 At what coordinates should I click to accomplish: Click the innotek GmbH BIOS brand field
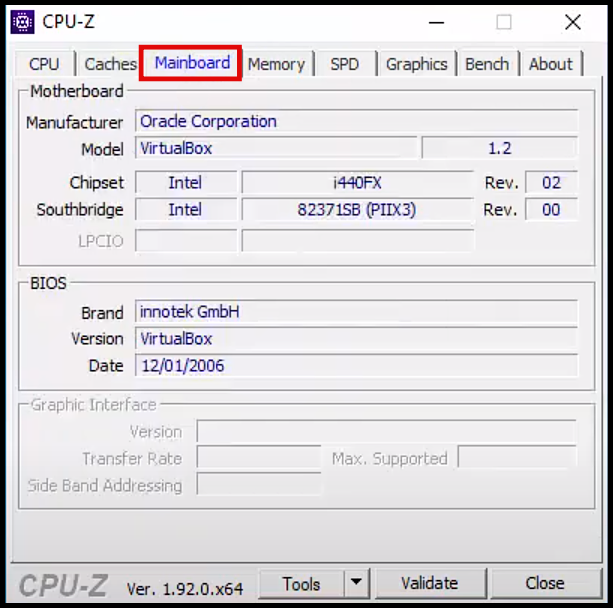pyautogui.click(x=356, y=312)
